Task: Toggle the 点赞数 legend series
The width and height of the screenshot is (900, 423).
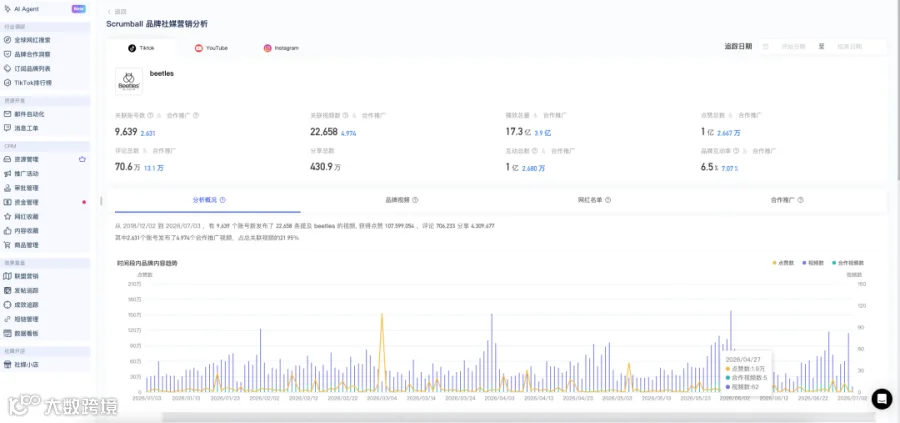Action: (x=782, y=262)
